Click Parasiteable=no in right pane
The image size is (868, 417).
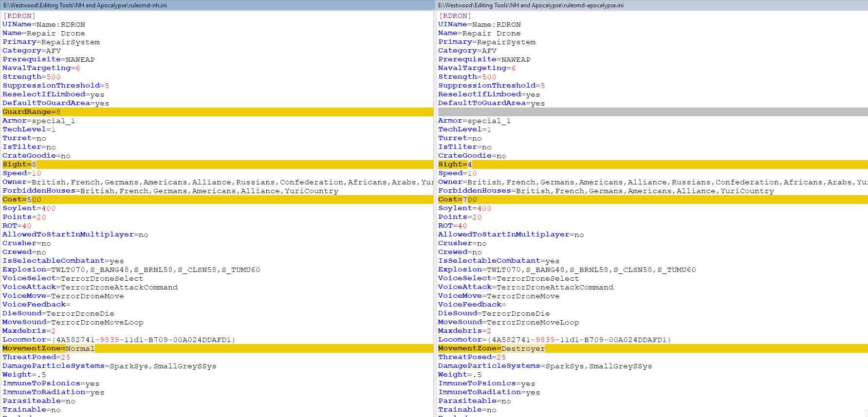click(x=475, y=401)
